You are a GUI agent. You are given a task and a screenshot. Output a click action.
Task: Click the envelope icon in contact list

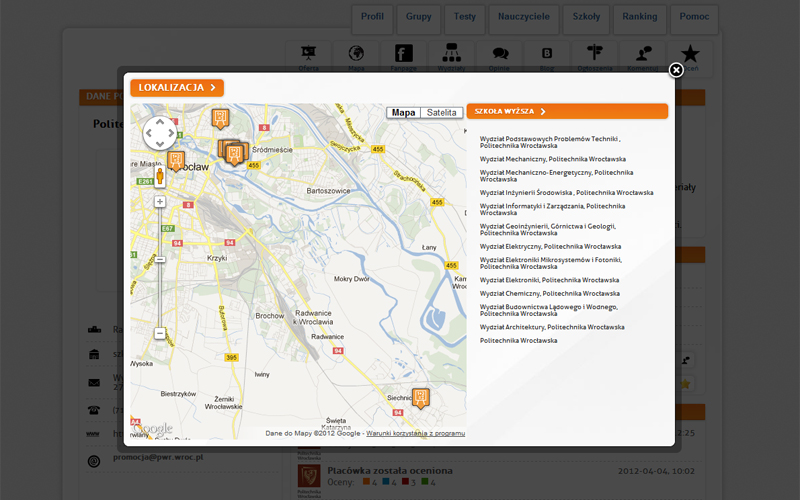click(x=94, y=382)
